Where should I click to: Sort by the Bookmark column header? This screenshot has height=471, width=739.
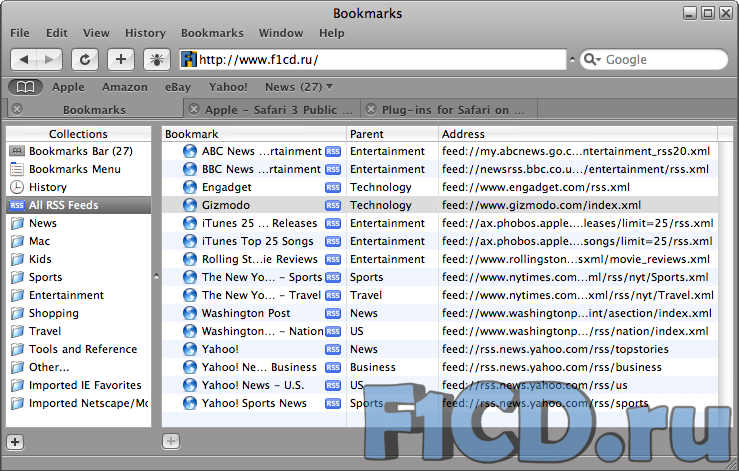254,134
